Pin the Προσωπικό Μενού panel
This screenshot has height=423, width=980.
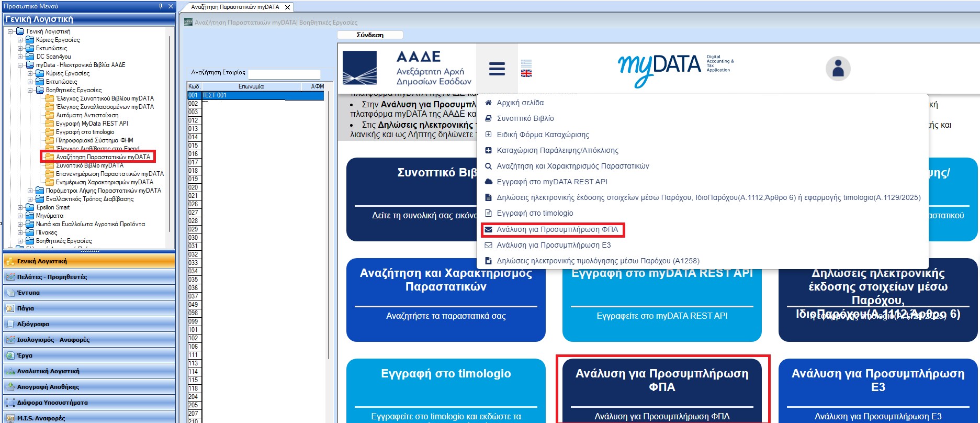(161, 6)
